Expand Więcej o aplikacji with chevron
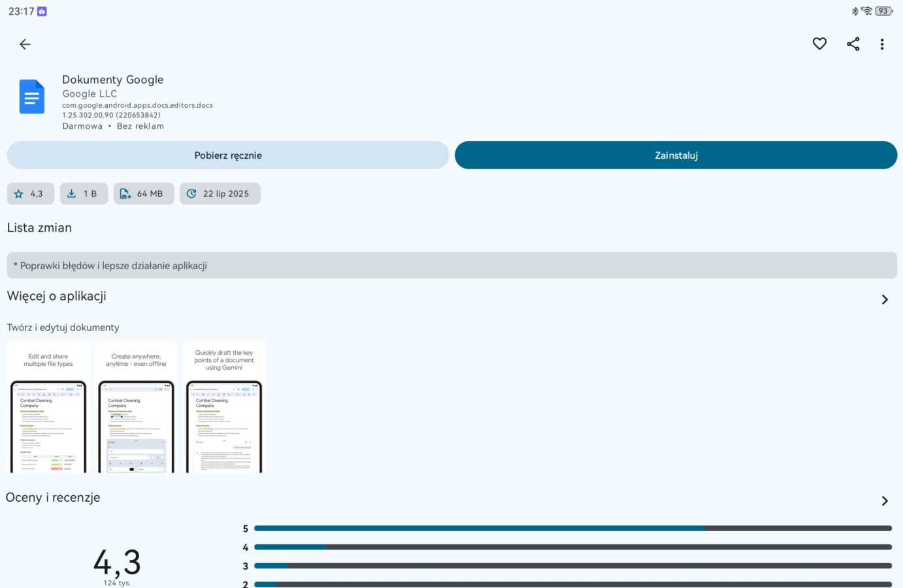 pyautogui.click(x=885, y=299)
